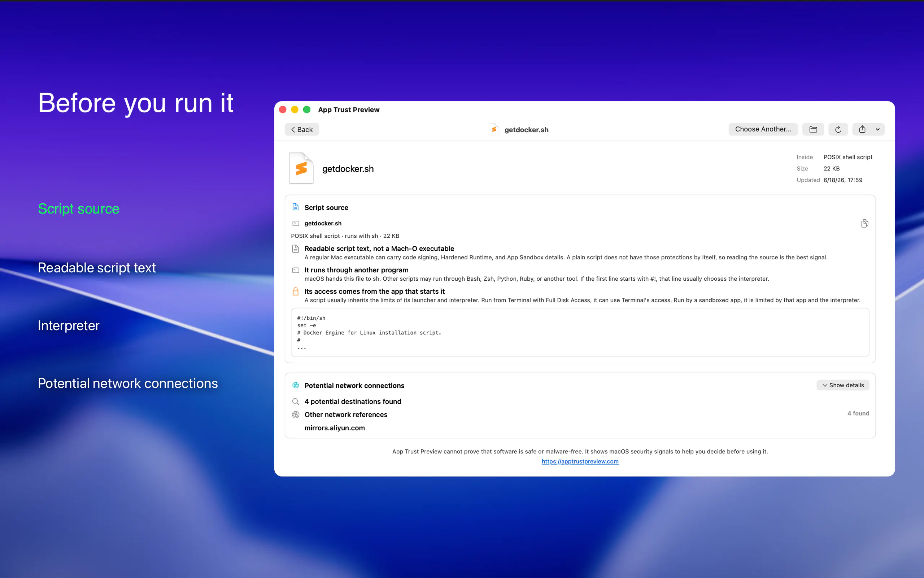Click 'POSIX shell script' Inside value
The height and width of the screenshot is (578, 924).
(847, 157)
